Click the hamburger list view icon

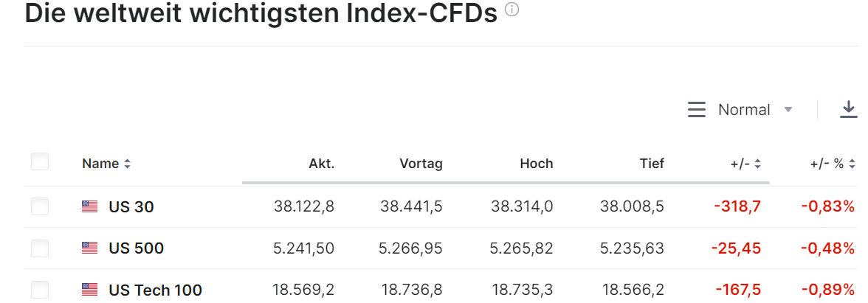pos(697,110)
